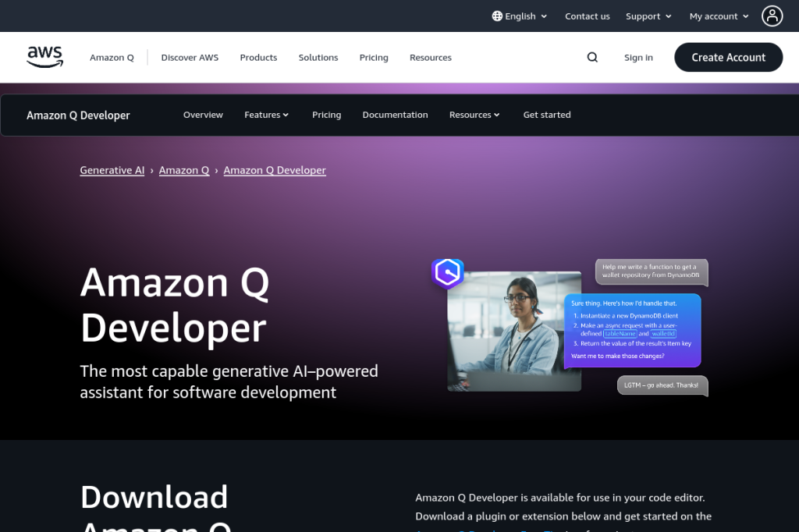This screenshot has height=532, width=799.
Task: Click the globe language icon
Action: coord(497,16)
